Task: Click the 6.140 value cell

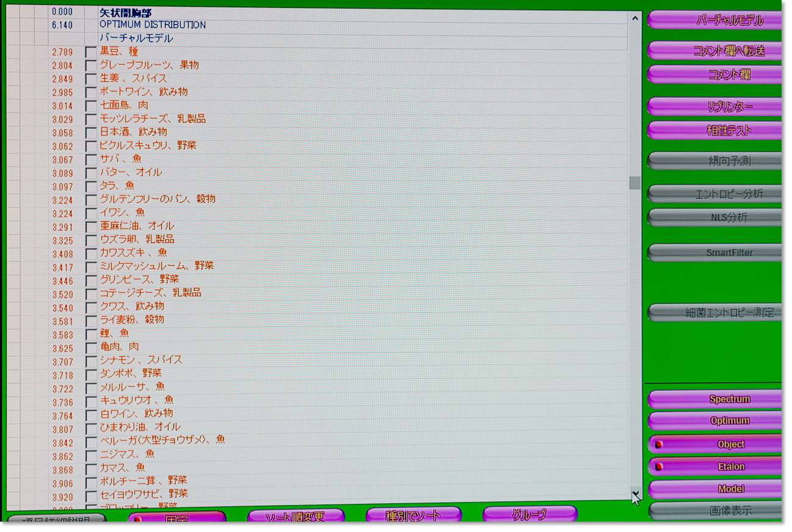Action: 62,25
